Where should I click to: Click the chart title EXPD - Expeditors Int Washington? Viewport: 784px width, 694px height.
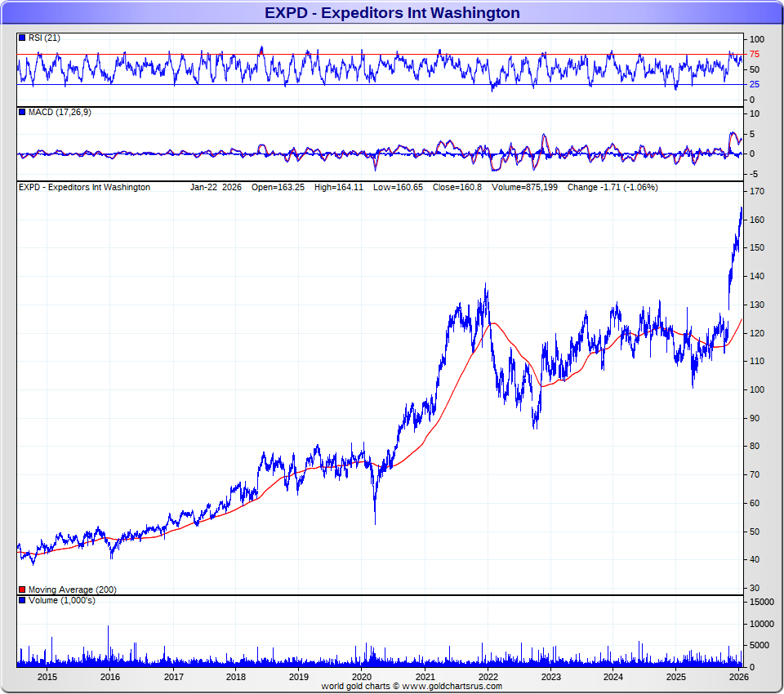(392, 12)
